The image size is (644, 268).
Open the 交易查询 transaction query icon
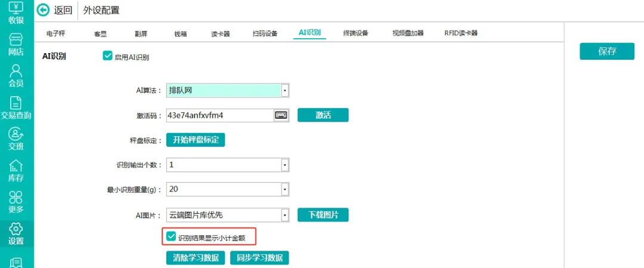pos(16,108)
